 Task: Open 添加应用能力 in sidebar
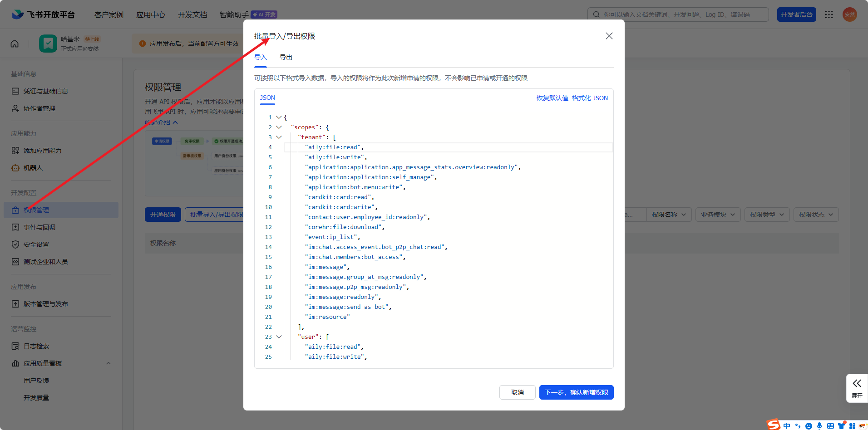coord(61,151)
